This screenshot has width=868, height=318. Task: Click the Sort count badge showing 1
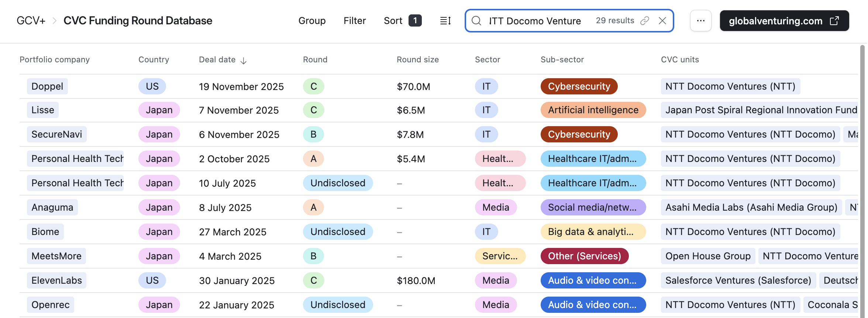coord(415,21)
